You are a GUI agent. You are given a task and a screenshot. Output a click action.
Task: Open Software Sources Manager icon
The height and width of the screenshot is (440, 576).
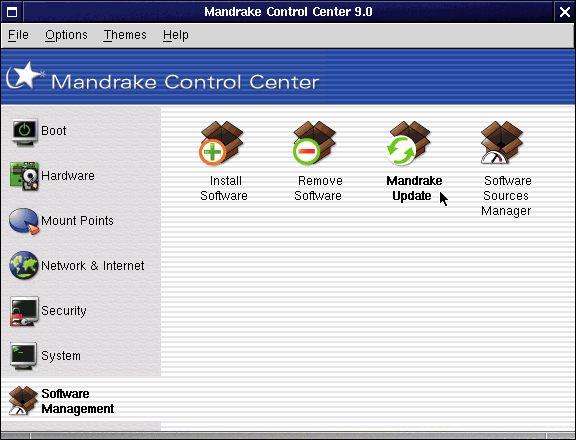pyautogui.click(x=502, y=143)
